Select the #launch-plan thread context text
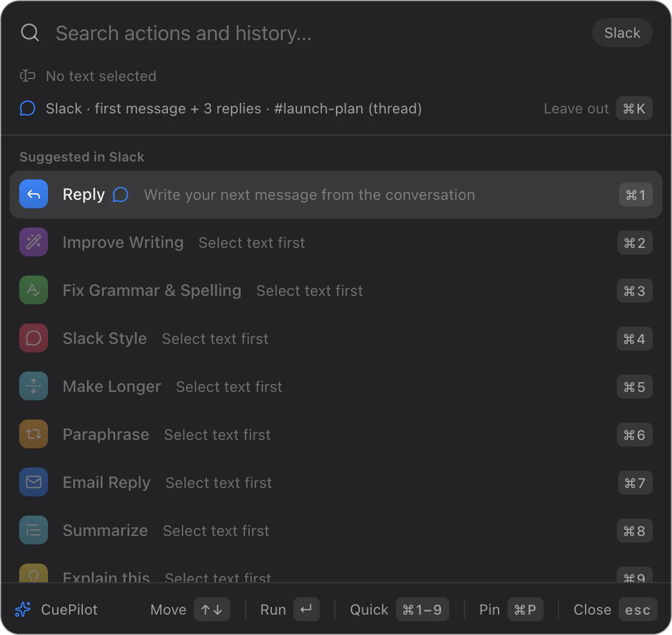This screenshot has width=672, height=635. (x=233, y=109)
